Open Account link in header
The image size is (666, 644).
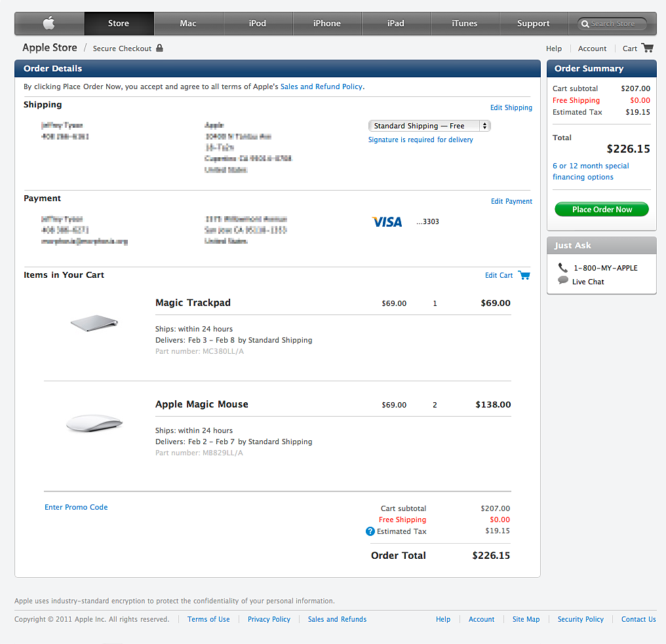(592, 48)
